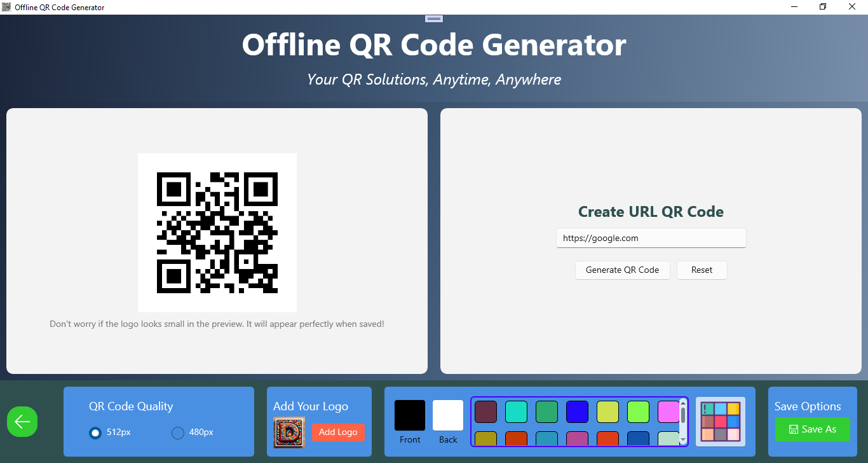Click the swatch list scroll down arrow

pyautogui.click(x=683, y=440)
